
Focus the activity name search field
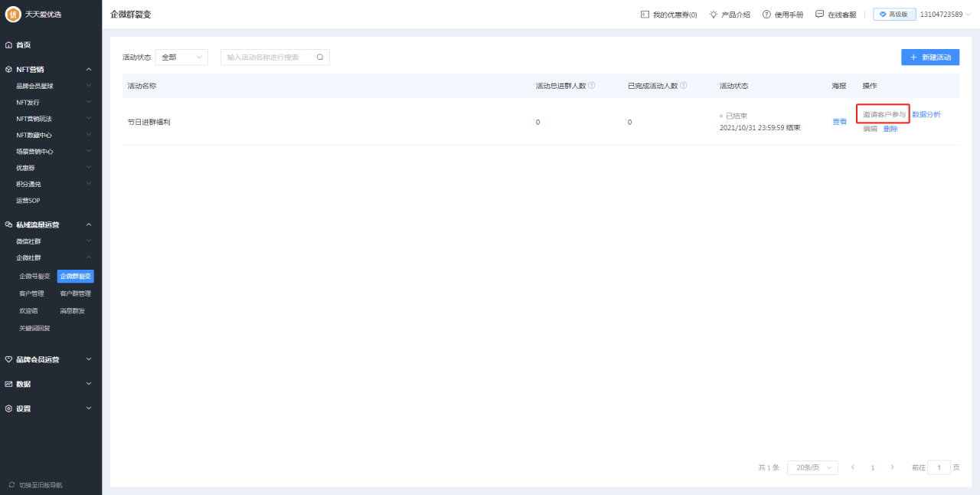click(x=275, y=57)
